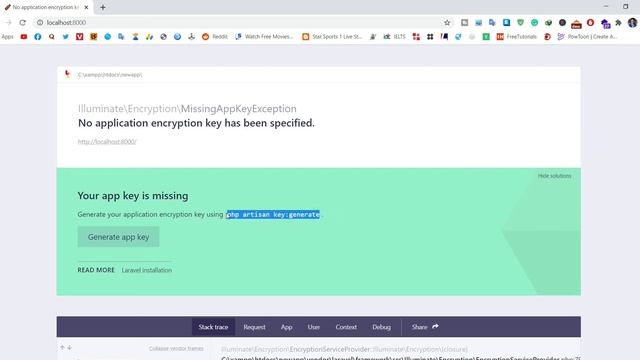Open the FreeTutorials bookmark
The width and height of the screenshot is (640, 360).
tap(517, 37)
